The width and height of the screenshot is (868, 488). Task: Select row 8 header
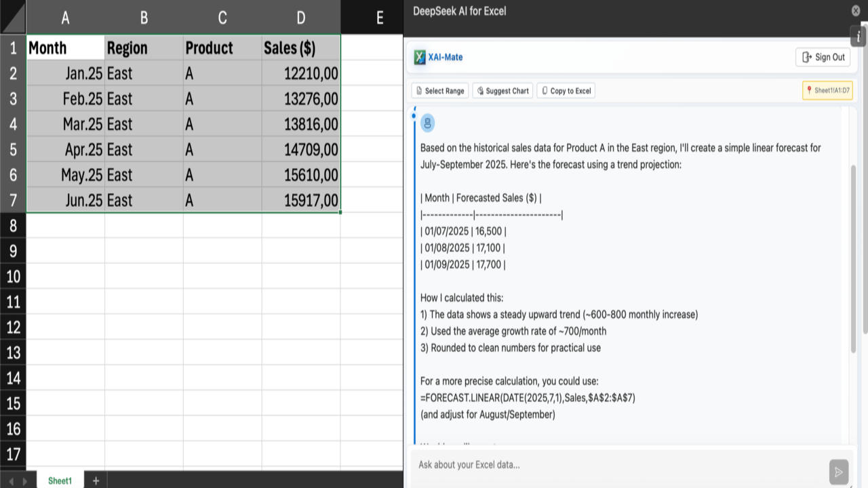tap(13, 226)
